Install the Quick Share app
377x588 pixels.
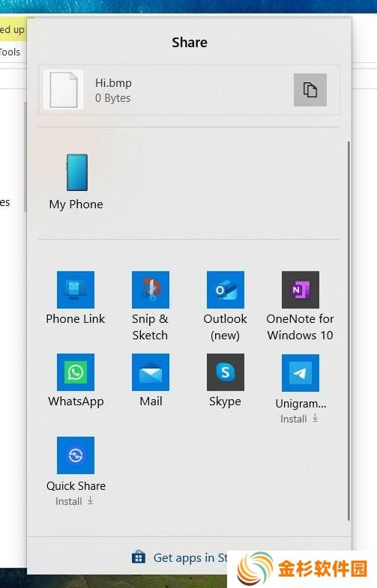(x=74, y=501)
